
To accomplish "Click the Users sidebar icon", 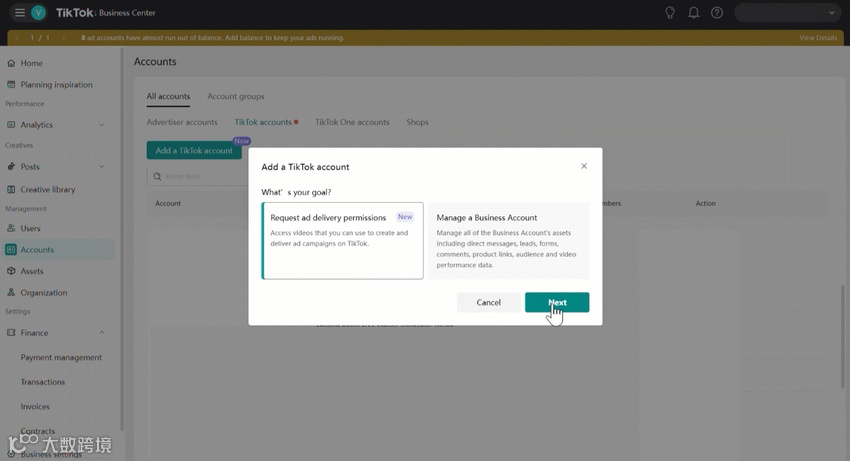I will click(x=11, y=228).
